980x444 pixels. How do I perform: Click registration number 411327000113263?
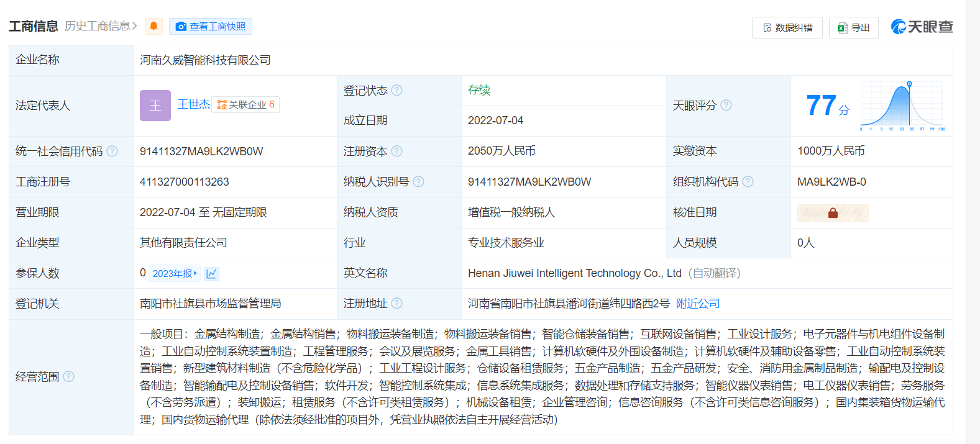point(185,181)
